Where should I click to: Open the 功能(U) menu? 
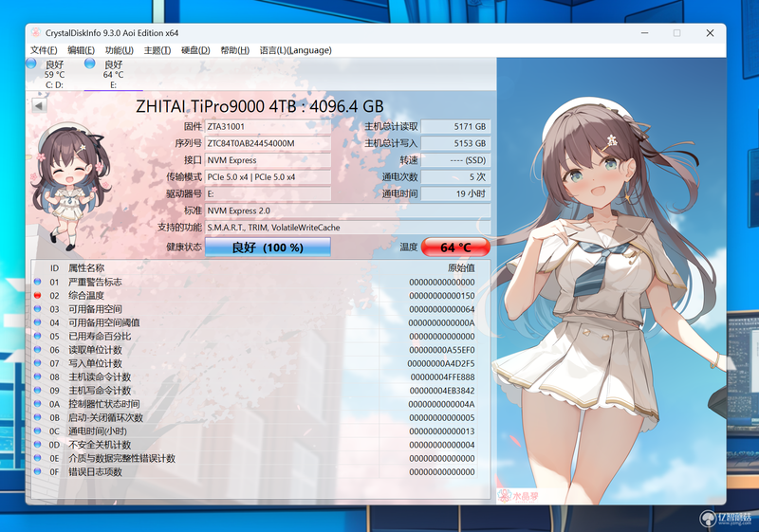(x=120, y=50)
